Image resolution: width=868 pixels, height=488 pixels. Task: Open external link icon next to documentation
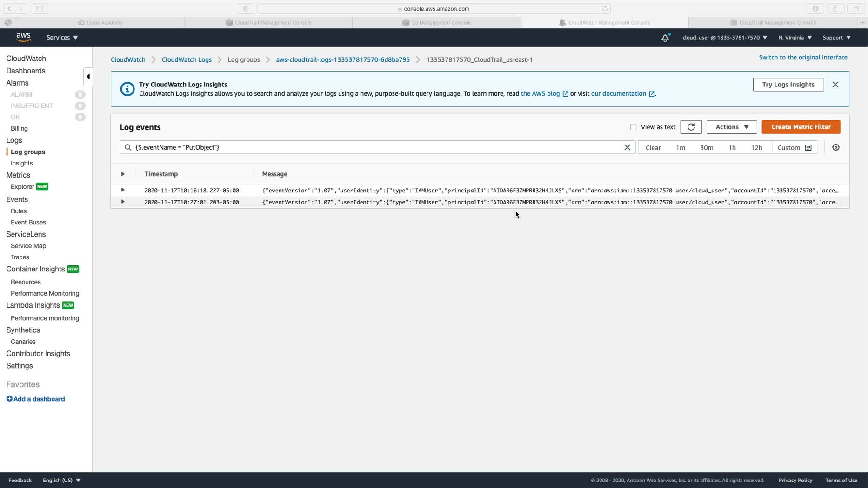(x=652, y=94)
